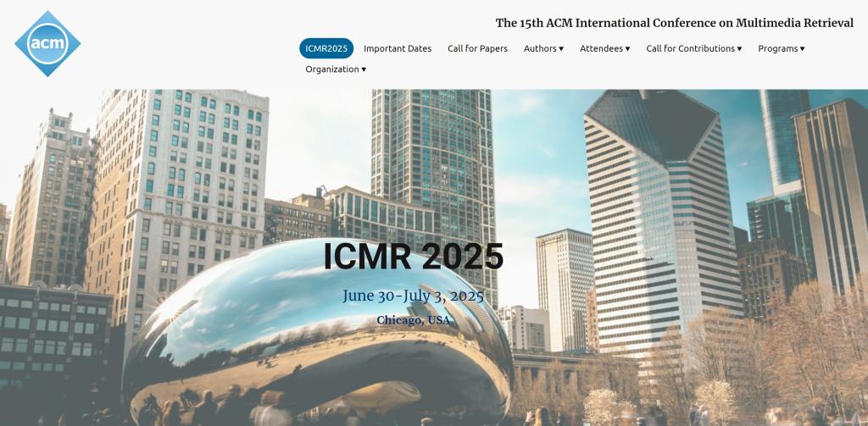Click the ICMR 2025 hero heading
This screenshot has height=426, width=868.
point(414,256)
